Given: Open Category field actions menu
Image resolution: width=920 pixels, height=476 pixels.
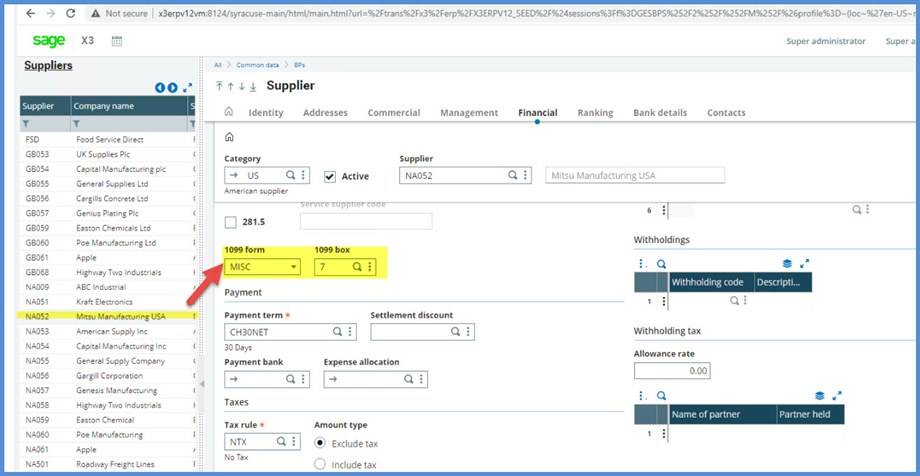Looking at the screenshot, I should tap(303, 175).
